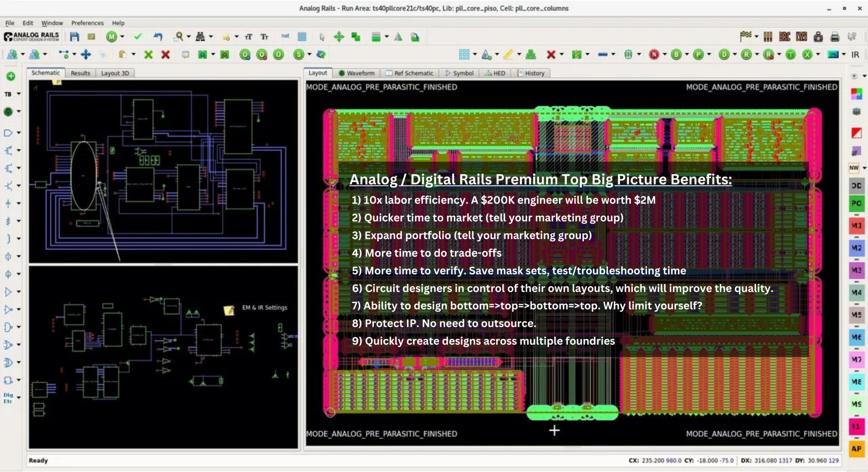The height and width of the screenshot is (472, 868).
Task: Toggle the PO layer button
Action: (856, 204)
